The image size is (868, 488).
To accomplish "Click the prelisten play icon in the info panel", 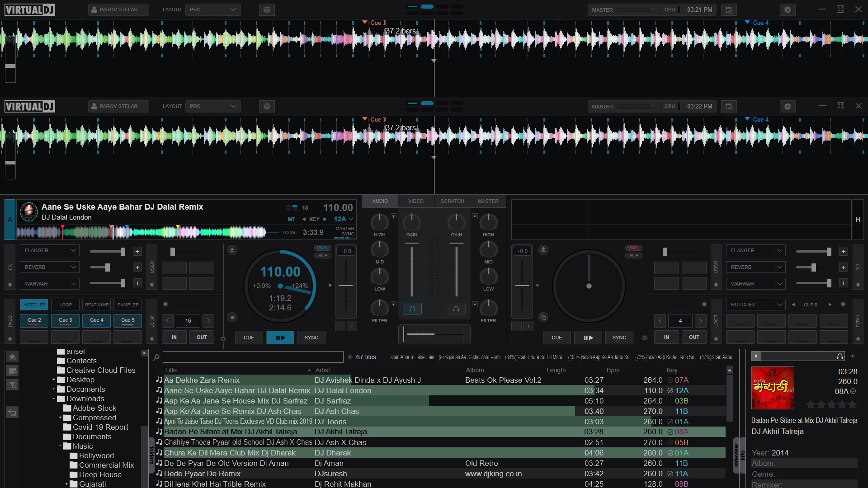I will coord(756,356).
